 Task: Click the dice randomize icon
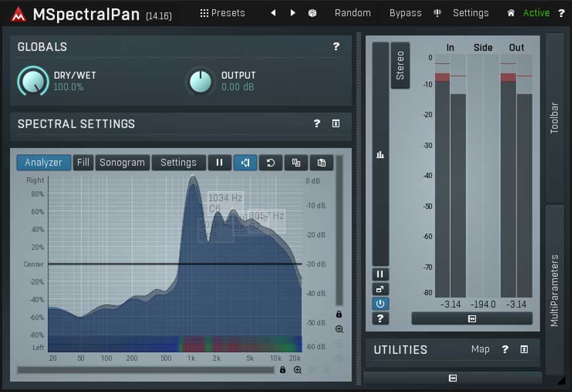[x=312, y=13]
